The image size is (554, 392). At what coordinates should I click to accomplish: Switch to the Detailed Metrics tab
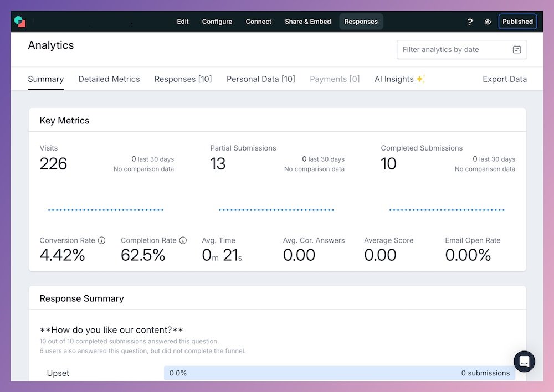109,79
